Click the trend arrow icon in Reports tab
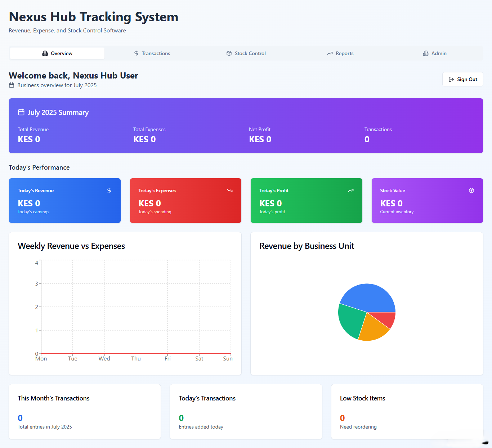The height and width of the screenshot is (448, 492). (330, 53)
